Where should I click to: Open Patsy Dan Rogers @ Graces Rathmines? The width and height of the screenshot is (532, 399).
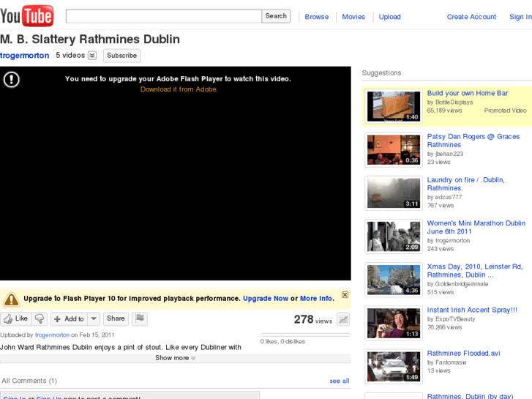tap(473, 141)
